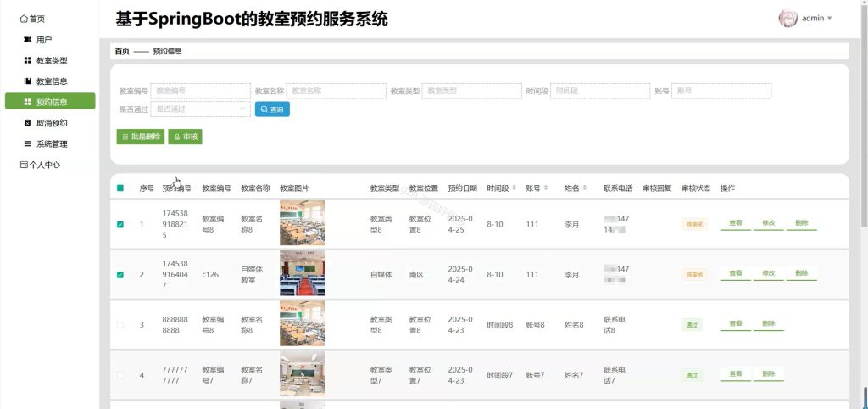Uncheck the checkbox for row 2
Image resolution: width=868 pixels, height=409 pixels.
[120, 275]
